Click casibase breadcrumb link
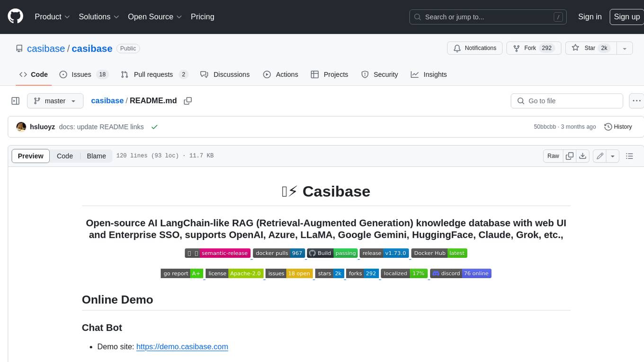Viewport: 644px width, 362px height. (107, 100)
